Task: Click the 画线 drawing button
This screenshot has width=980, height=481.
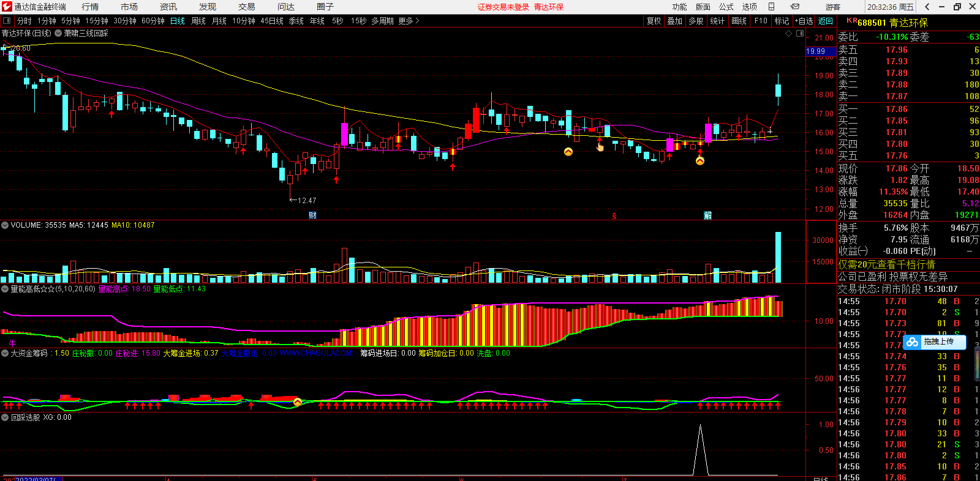Action: (739, 21)
